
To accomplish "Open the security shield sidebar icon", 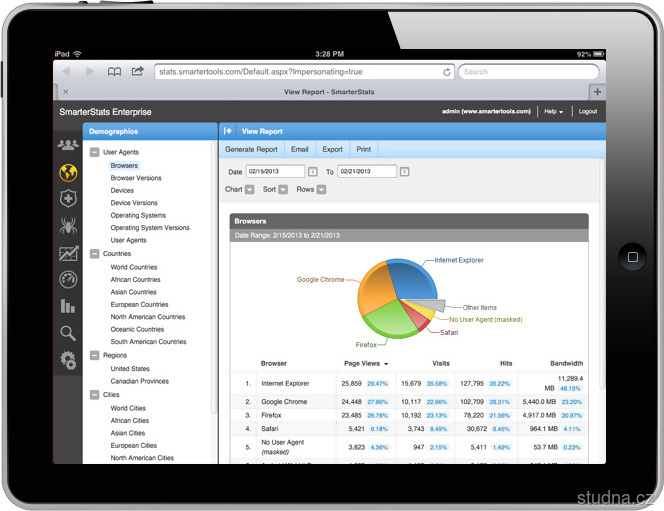I will click(x=68, y=199).
